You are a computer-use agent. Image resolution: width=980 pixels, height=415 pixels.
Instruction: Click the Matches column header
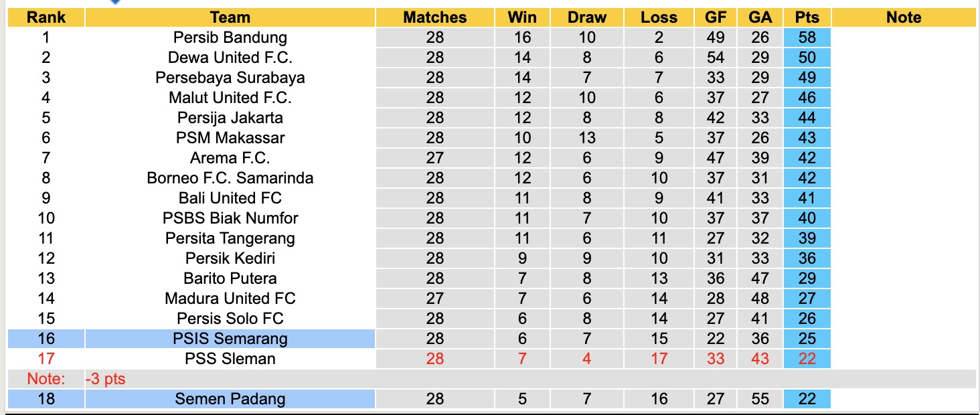(434, 18)
